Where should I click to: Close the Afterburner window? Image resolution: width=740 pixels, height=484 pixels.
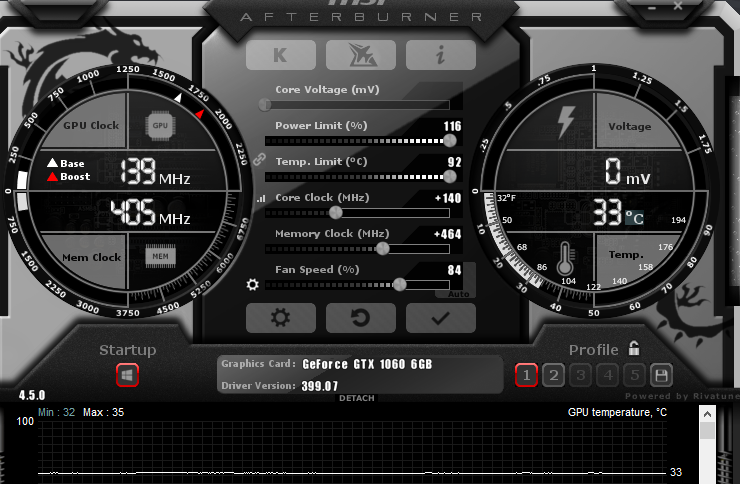[x=678, y=6]
